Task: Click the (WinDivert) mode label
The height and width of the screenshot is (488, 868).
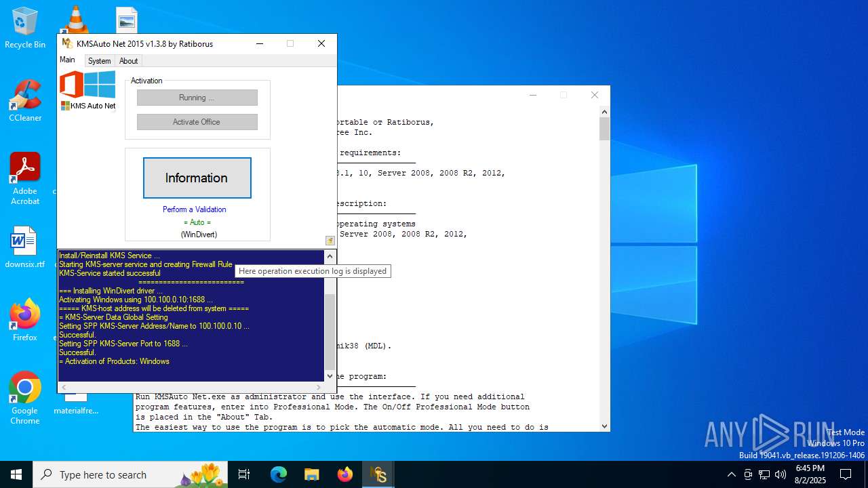Action: click(x=199, y=235)
